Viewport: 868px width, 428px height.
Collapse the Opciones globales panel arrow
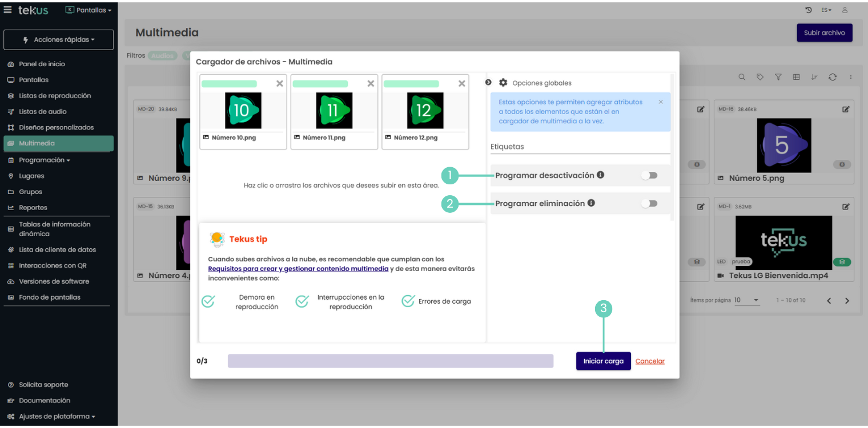click(488, 83)
